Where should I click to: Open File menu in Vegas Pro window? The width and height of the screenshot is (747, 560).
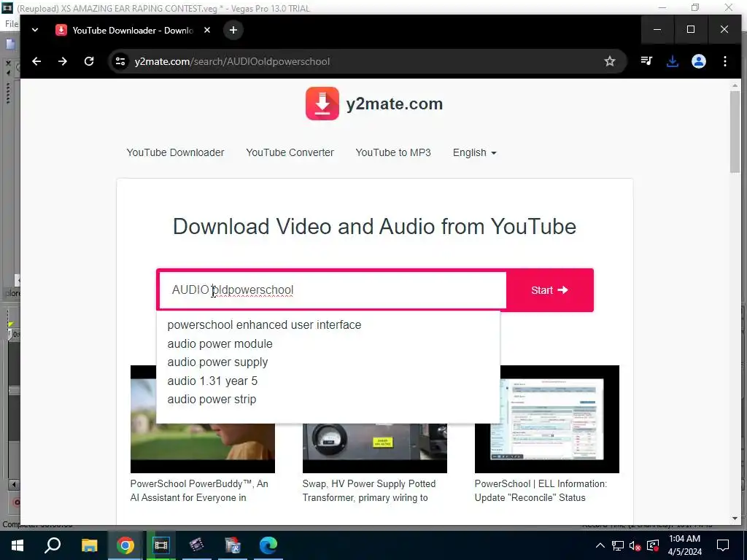pos(12,24)
